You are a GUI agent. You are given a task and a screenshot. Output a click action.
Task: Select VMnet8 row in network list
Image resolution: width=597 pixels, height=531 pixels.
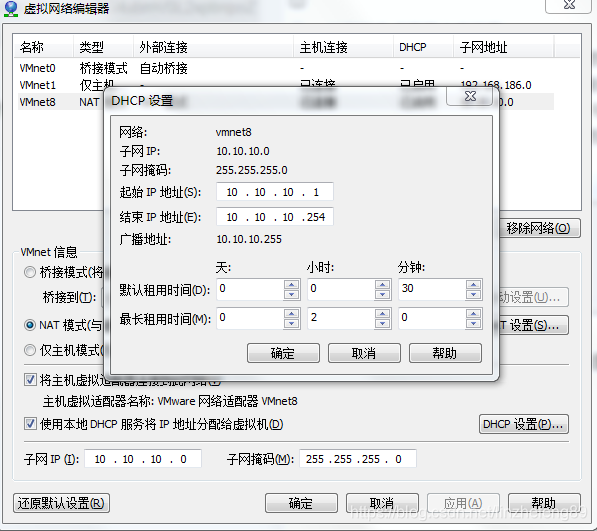tap(286, 102)
